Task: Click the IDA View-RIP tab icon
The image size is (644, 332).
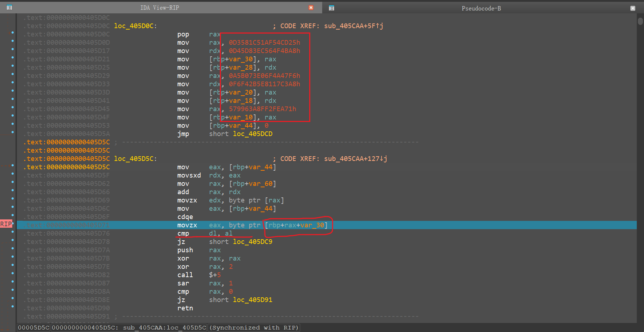Action: click(x=9, y=8)
